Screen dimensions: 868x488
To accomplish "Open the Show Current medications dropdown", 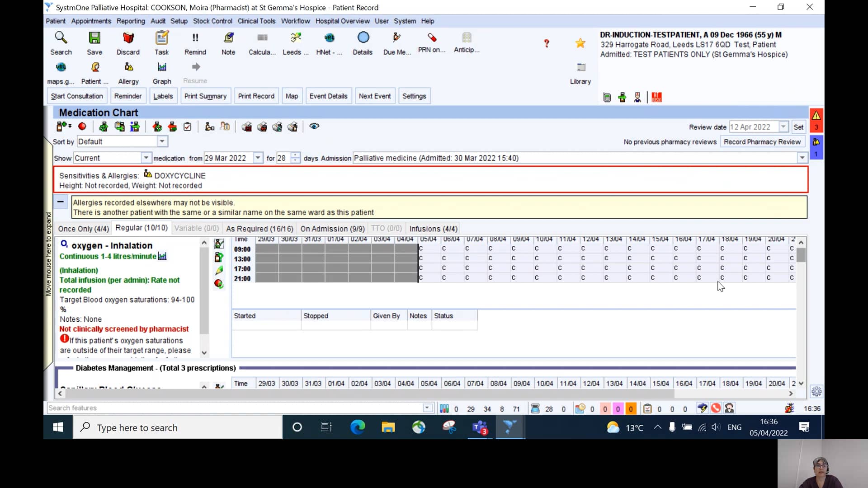I will (146, 158).
